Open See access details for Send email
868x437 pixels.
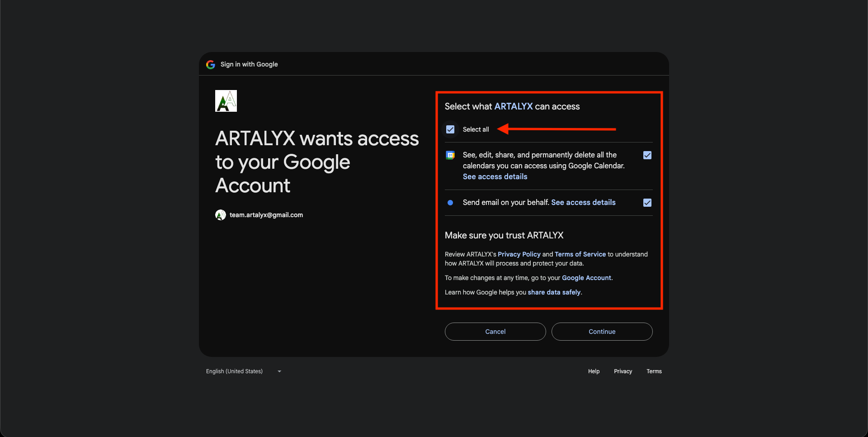click(x=583, y=202)
